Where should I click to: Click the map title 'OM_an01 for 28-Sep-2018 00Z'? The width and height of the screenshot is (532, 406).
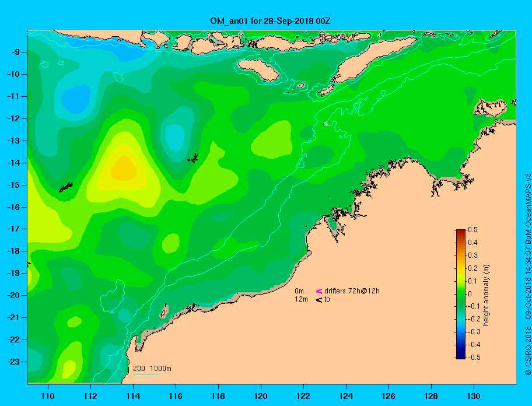tap(270, 21)
